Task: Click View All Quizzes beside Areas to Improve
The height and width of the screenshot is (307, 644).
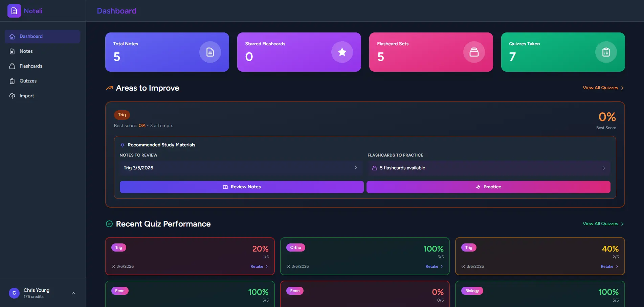Action: tap(603, 88)
